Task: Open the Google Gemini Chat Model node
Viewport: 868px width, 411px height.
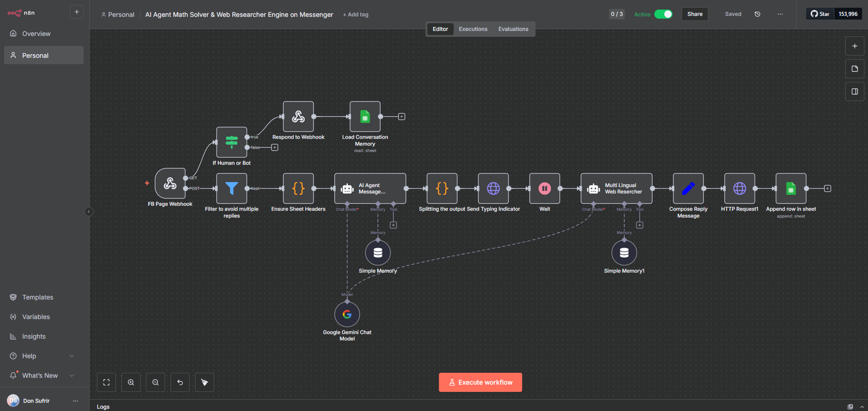Action: (347, 314)
